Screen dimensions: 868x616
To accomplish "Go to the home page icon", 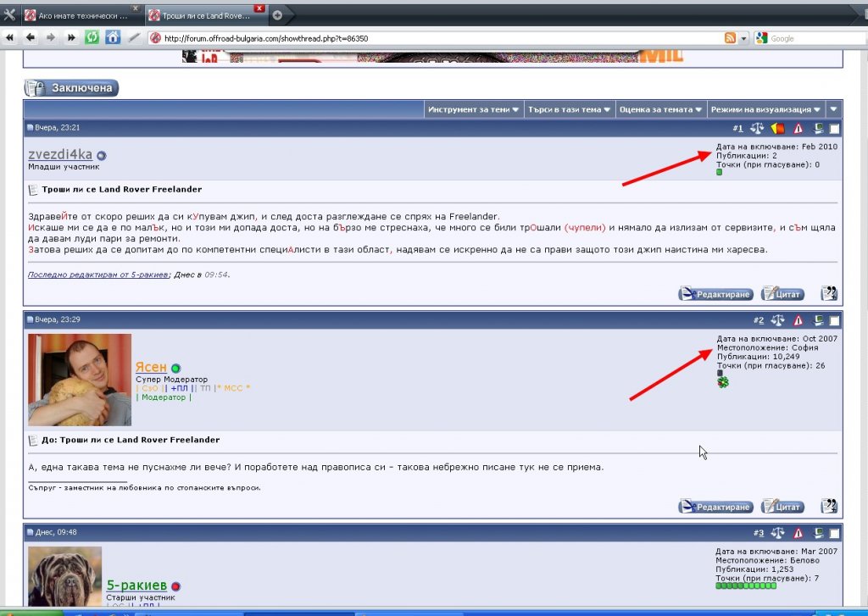I will [113, 37].
